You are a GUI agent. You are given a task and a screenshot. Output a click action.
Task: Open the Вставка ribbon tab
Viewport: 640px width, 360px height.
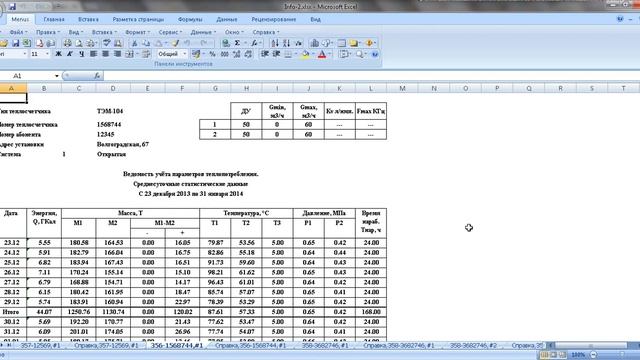[x=88, y=19]
